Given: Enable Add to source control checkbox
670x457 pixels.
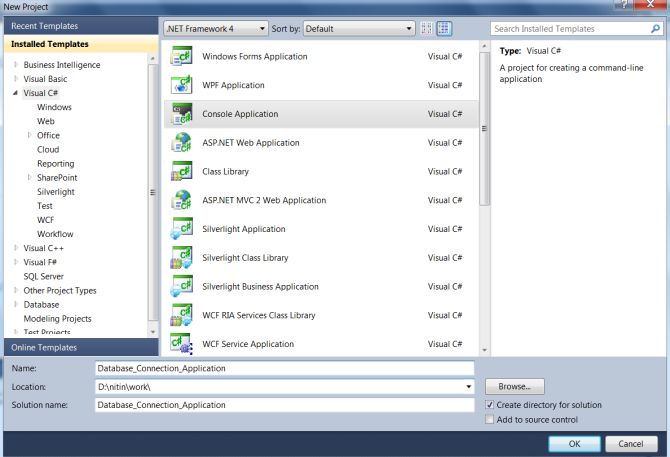Looking at the screenshot, I should (490, 419).
